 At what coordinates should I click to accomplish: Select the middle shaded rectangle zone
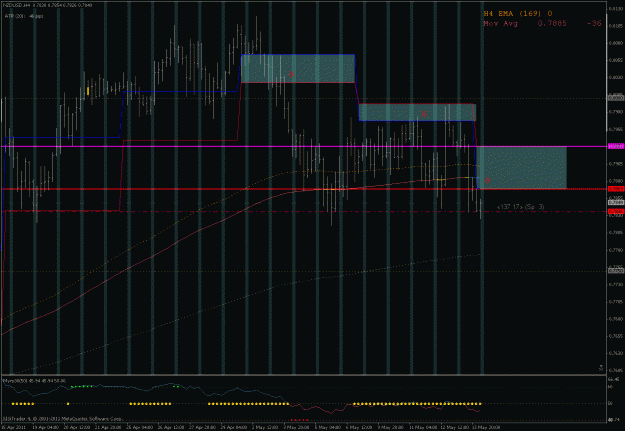[417, 112]
